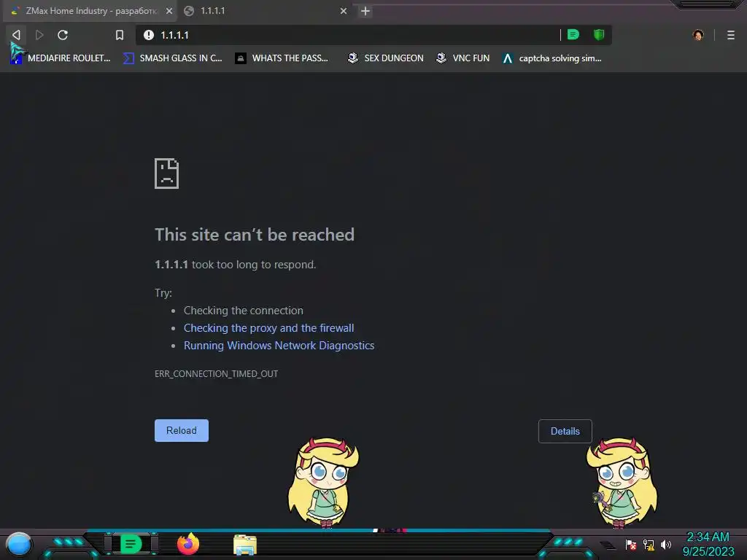Image resolution: width=747 pixels, height=560 pixels.
Task: Open captcha solving sim... bookmark
Action: 552,58
